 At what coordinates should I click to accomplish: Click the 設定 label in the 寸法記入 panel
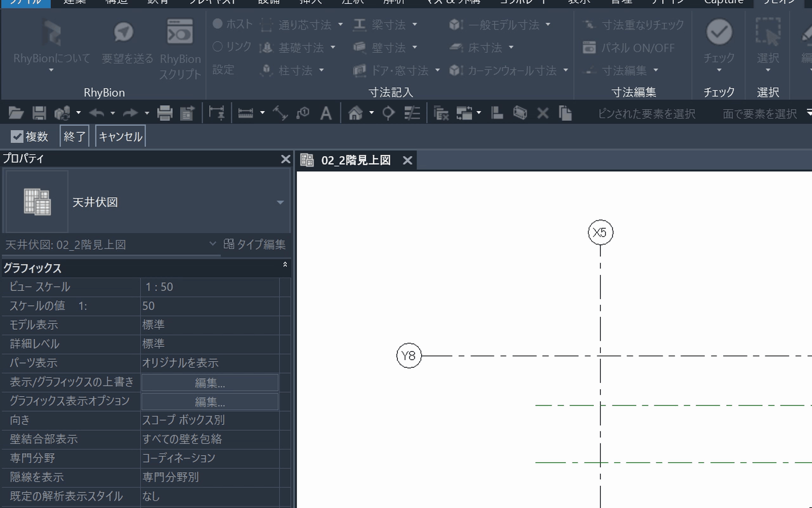click(223, 70)
